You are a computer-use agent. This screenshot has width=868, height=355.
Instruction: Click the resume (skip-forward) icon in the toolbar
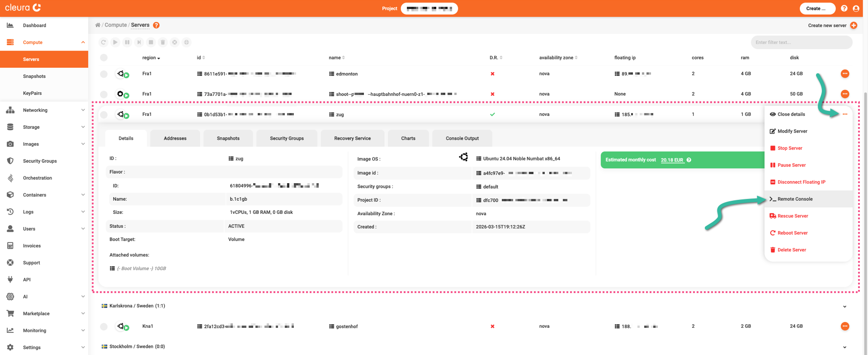(x=139, y=42)
